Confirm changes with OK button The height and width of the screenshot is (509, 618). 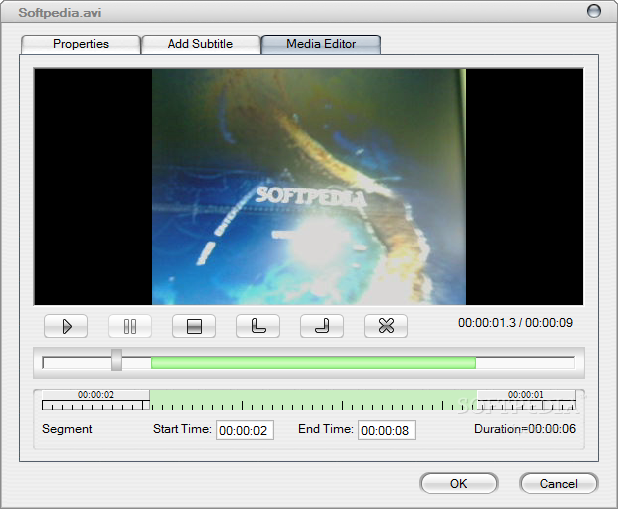(x=459, y=483)
